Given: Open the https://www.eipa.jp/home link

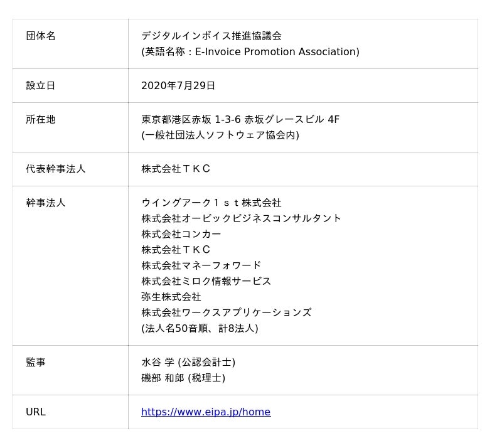Looking at the screenshot, I should pyautogui.click(x=206, y=412).
